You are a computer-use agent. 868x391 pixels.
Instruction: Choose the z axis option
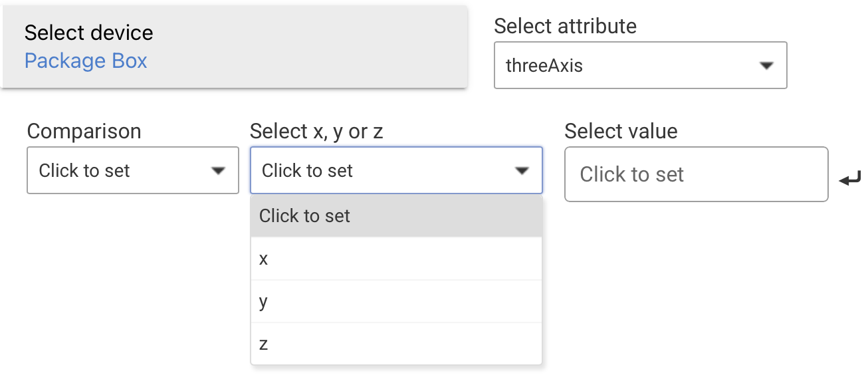pyautogui.click(x=396, y=344)
